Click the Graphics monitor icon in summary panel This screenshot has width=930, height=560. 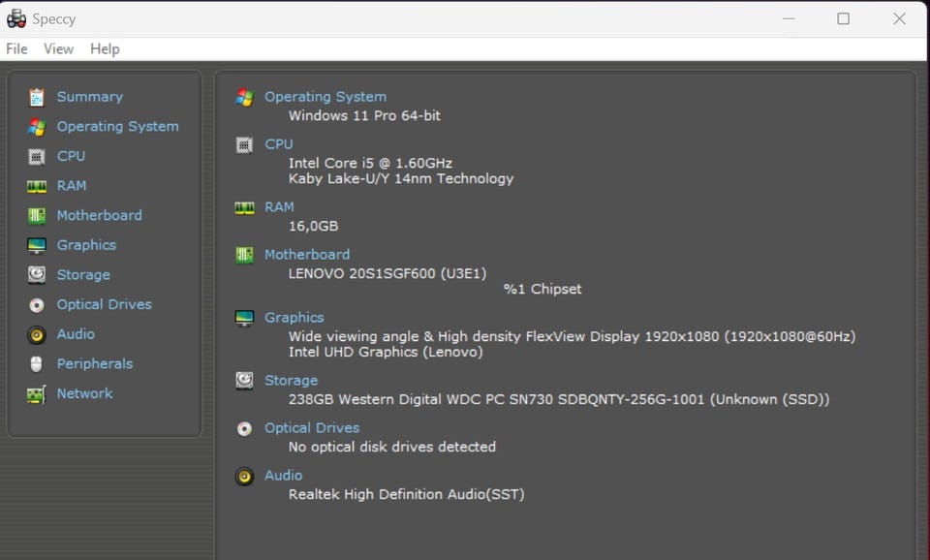tap(244, 318)
